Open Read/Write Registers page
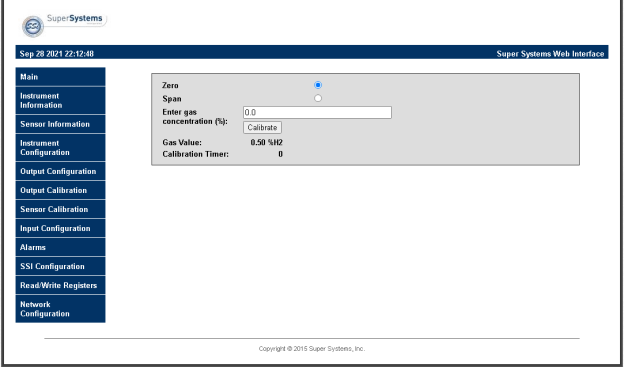Viewport: 624px width, 367px height. click(60, 285)
